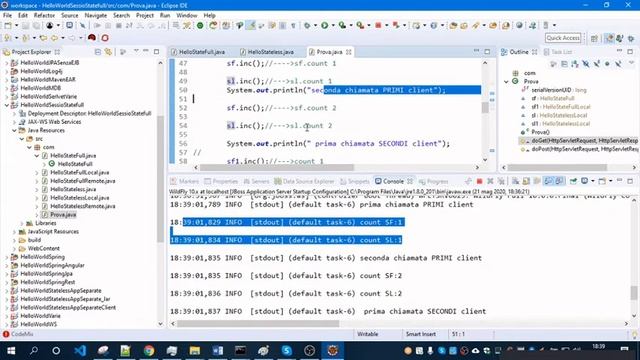Click the red circle icon in second toolbar row
The height and width of the screenshot is (360, 640).
pyautogui.click(x=105, y=38)
